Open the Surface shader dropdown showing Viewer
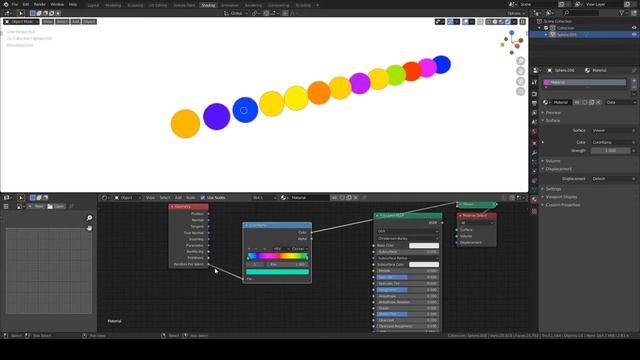Image resolution: width=640 pixels, height=360 pixels. [x=613, y=130]
